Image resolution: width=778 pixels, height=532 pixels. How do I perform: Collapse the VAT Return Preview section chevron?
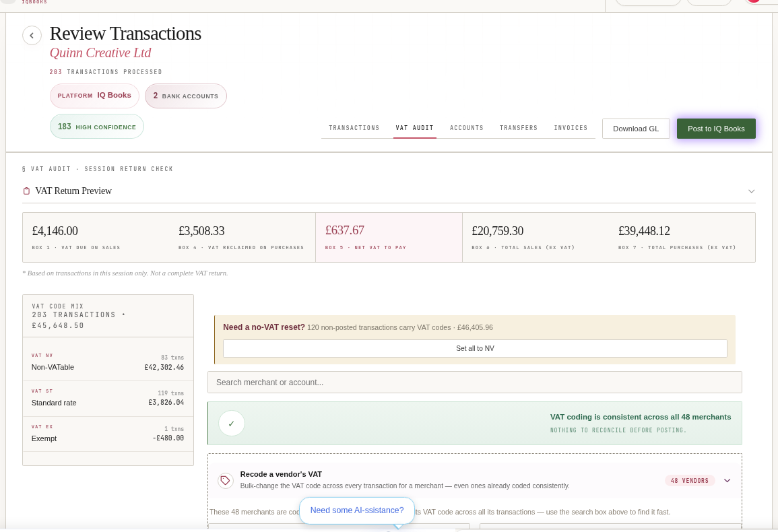751,191
